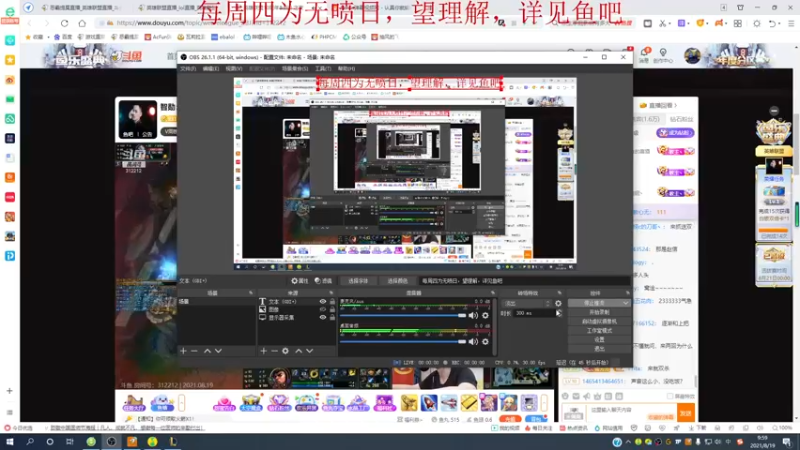This screenshot has height=450, width=800.
Task: Open source properties gear in Sources panel
Action: coord(286,351)
